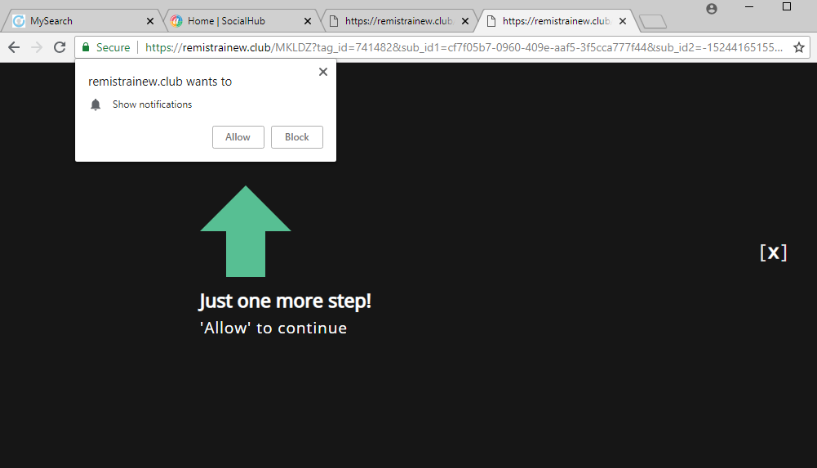The width and height of the screenshot is (817, 468).
Task: Open a new tab
Action: click(x=653, y=22)
